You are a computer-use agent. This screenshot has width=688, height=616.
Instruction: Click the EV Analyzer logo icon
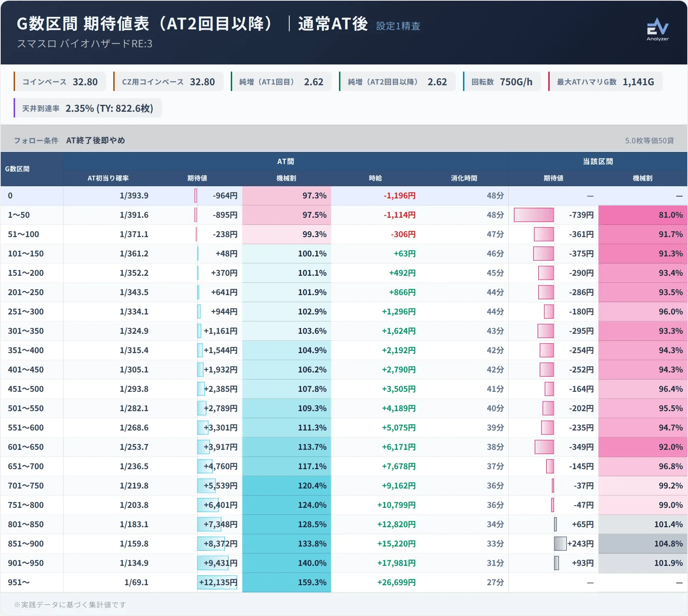(x=658, y=29)
